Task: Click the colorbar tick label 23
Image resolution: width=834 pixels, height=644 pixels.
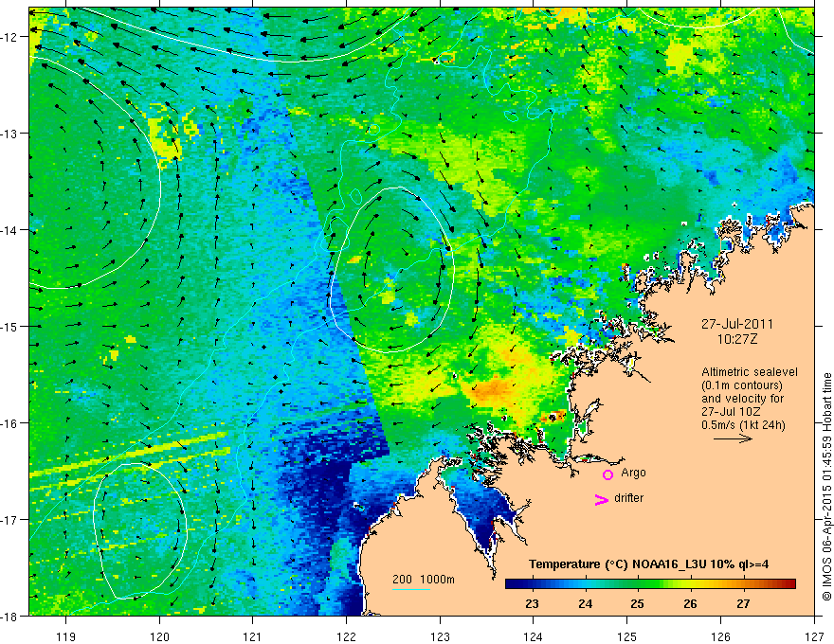Action: pos(532,603)
